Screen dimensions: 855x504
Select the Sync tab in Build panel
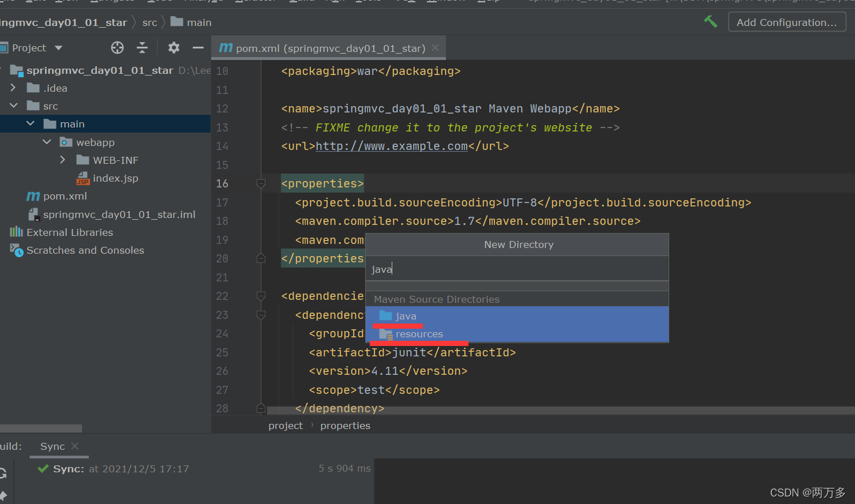point(52,446)
